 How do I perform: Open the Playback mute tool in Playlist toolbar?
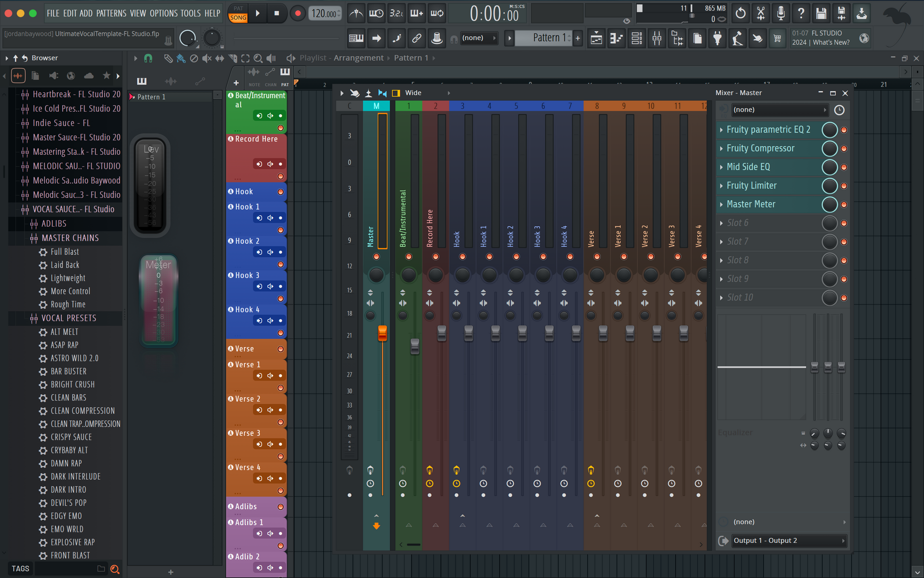coord(271,58)
